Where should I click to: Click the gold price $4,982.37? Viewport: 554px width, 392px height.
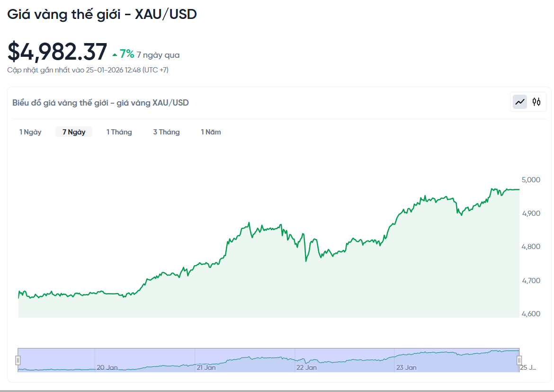[x=57, y=51]
